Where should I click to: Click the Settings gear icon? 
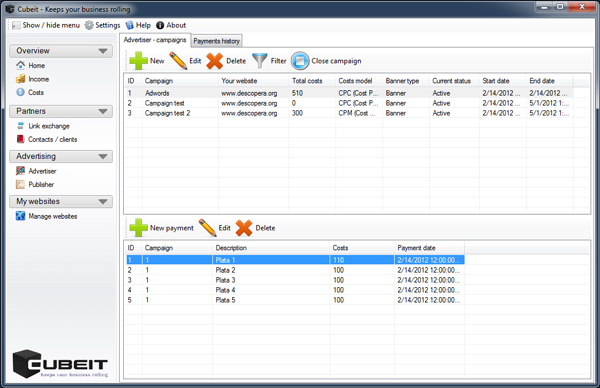pos(89,25)
